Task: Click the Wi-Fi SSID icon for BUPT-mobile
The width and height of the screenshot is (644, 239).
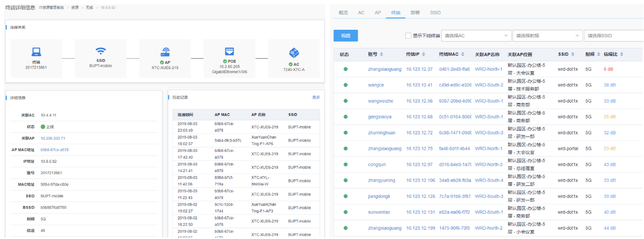Action: [x=101, y=51]
